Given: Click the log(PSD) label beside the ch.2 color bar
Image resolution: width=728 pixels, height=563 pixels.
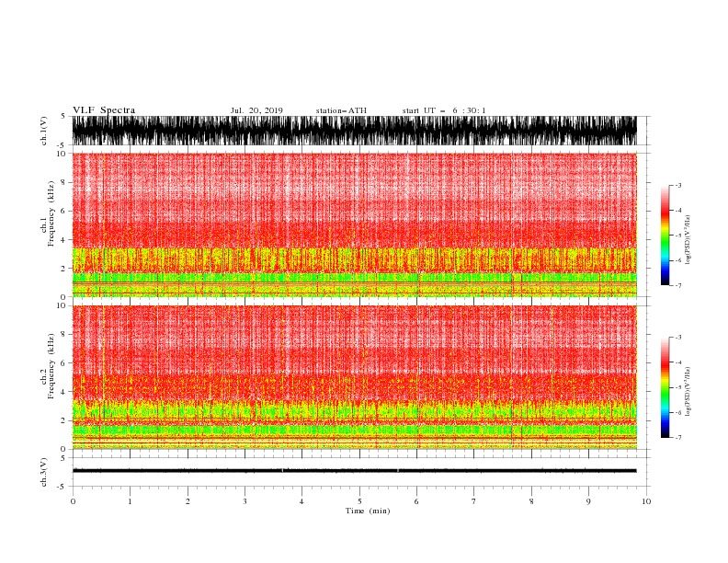Looking at the screenshot, I should [x=688, y=391].
